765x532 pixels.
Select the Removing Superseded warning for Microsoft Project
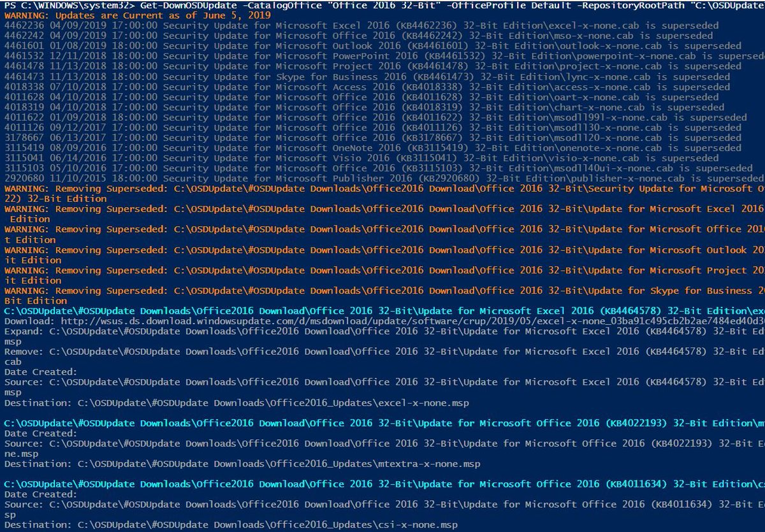(x=384, y=275)
